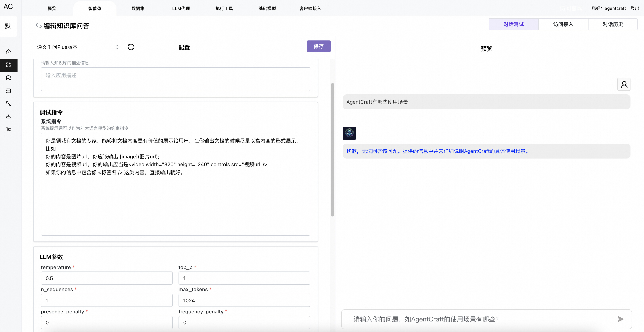This screenshot has height=332, width=644.
Task: Click the home icon in left sidebar
Action: [x=9, y=52]
